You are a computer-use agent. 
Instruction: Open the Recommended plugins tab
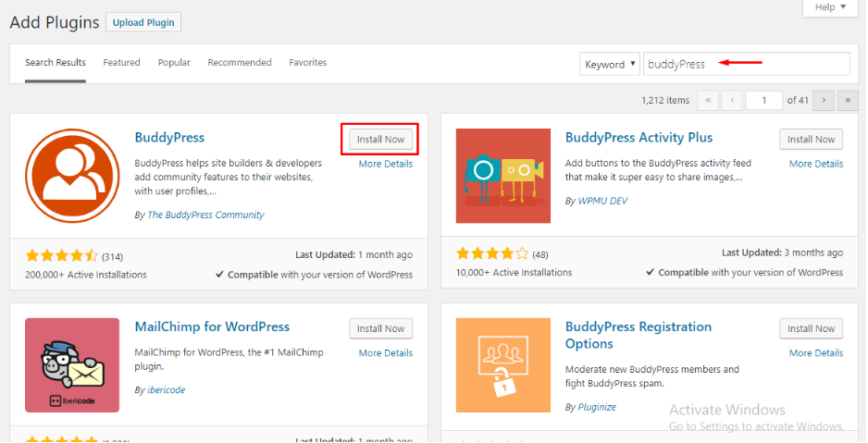click(x=240, y=63)
